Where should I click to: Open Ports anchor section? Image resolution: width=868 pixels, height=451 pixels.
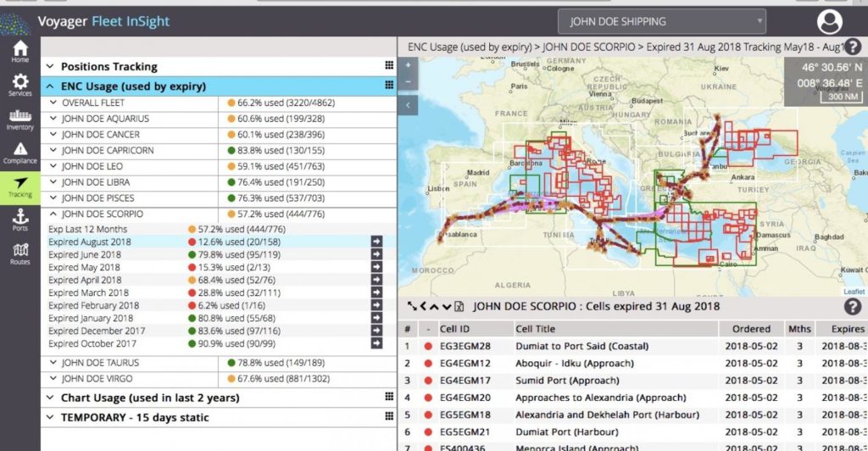click(20, 220)
